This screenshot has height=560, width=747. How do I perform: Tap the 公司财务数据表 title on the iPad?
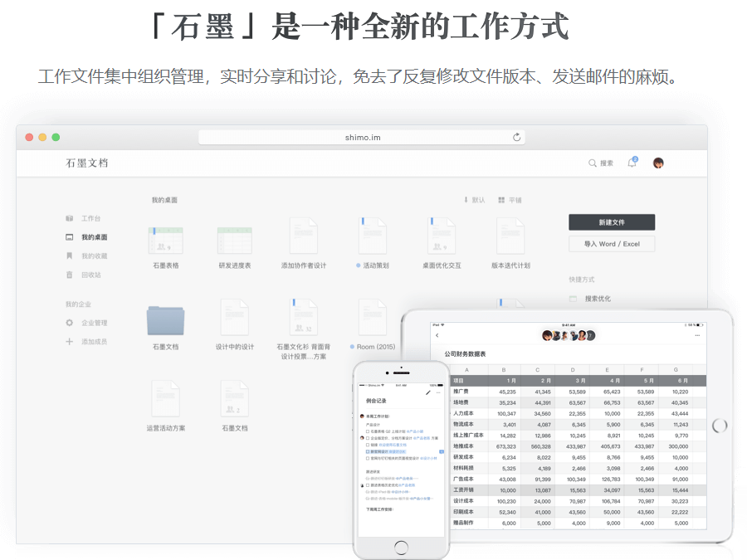(x=465, y=353)
